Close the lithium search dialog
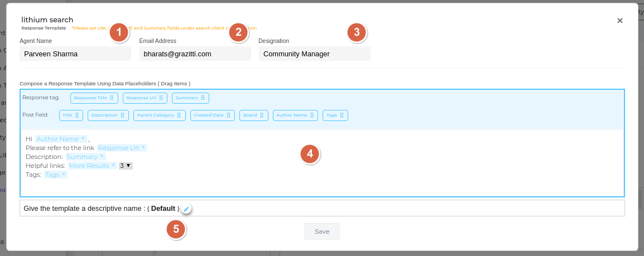This screenshot has height=256, width=644. coord(619,21)
